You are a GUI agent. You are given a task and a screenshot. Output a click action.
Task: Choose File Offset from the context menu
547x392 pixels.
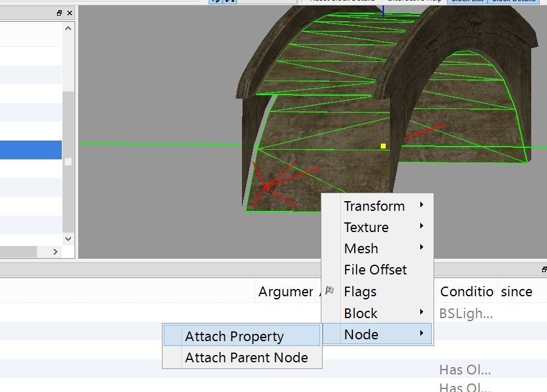click(377, 270)
